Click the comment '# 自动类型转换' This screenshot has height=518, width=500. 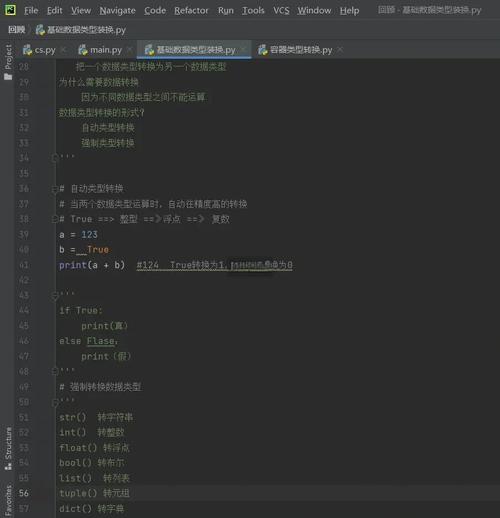91,189
